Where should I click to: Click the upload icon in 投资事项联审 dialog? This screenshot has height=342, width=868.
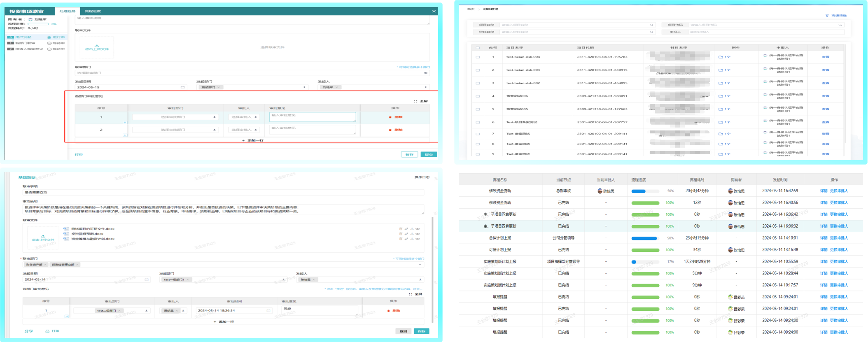pos(97,46)
